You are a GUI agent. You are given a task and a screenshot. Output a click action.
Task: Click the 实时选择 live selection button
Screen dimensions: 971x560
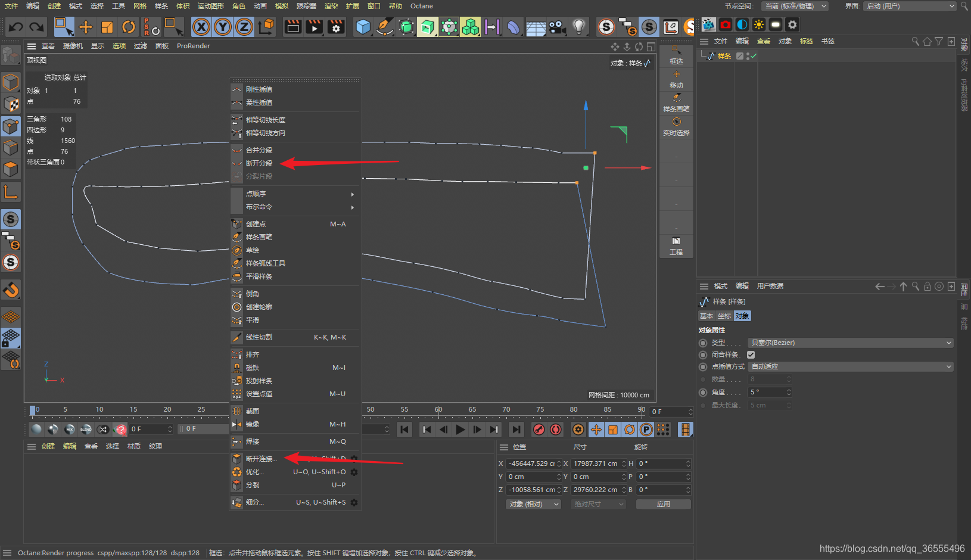click(676, 127)
